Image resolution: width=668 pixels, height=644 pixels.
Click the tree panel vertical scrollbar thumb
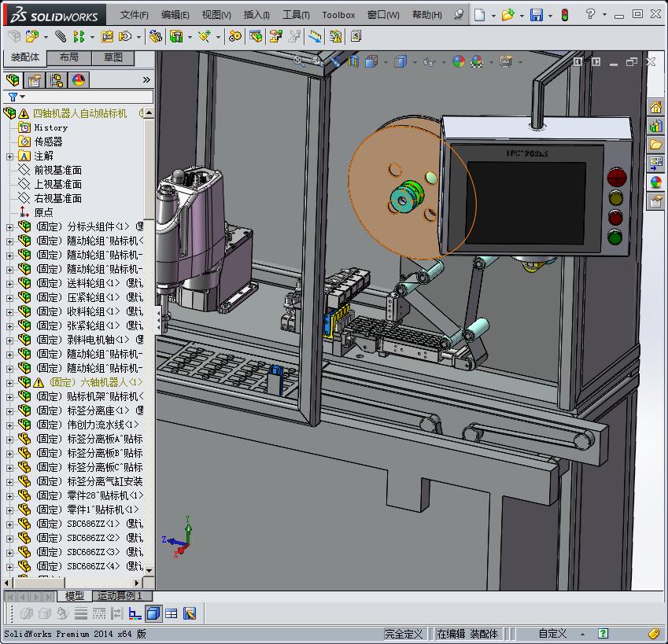point(149,169)
